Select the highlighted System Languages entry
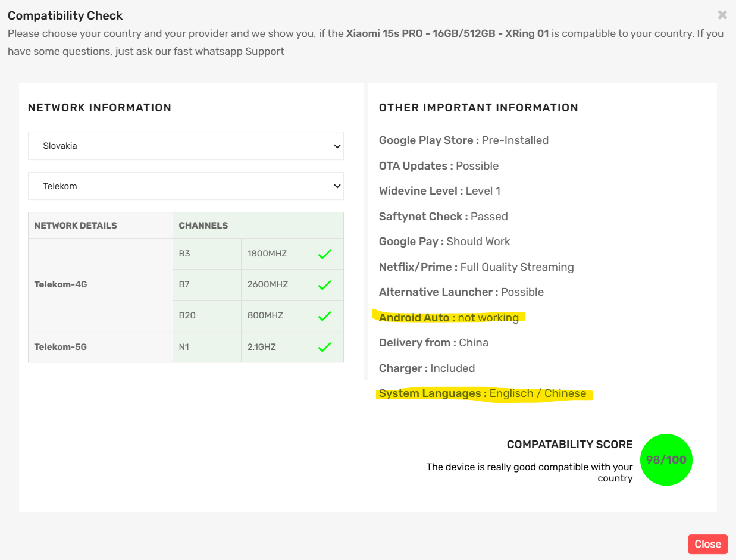The image size is (736, 560). click(x=483, y=393)
